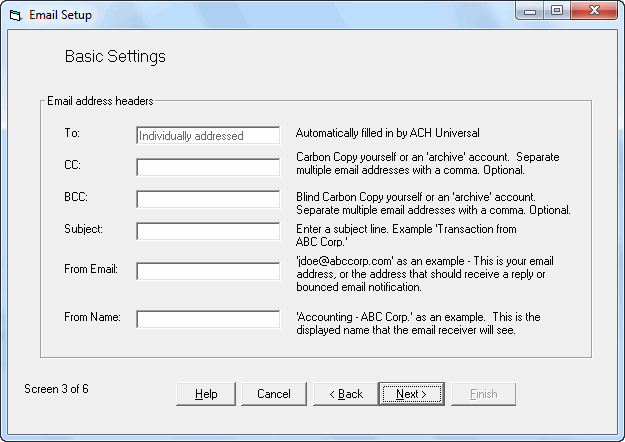
Task: Focus the BCC email address field
Action: 208,199
